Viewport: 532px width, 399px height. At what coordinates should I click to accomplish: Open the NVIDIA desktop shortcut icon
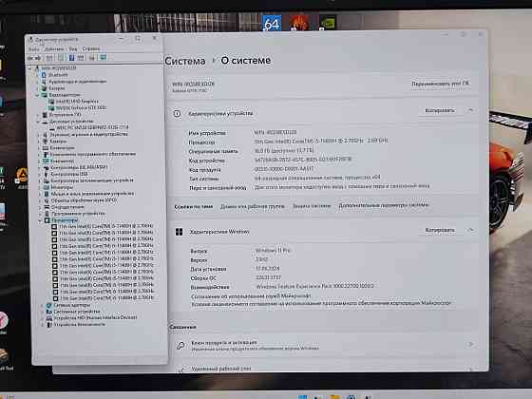pyautogui.click(x=328, y=23)
